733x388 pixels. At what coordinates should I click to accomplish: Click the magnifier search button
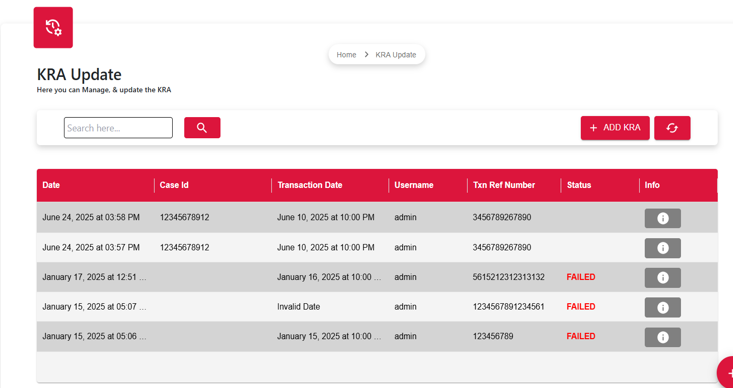(x=202, y=128)
